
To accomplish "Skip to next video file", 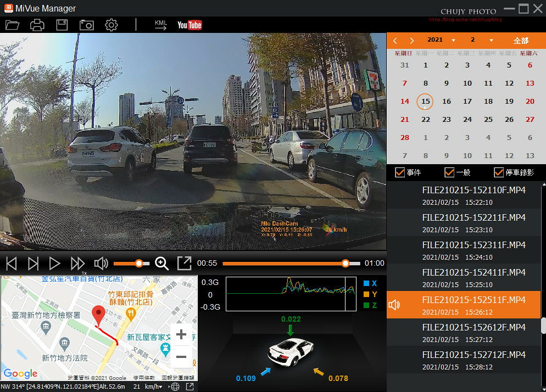I will coord(33,264).
